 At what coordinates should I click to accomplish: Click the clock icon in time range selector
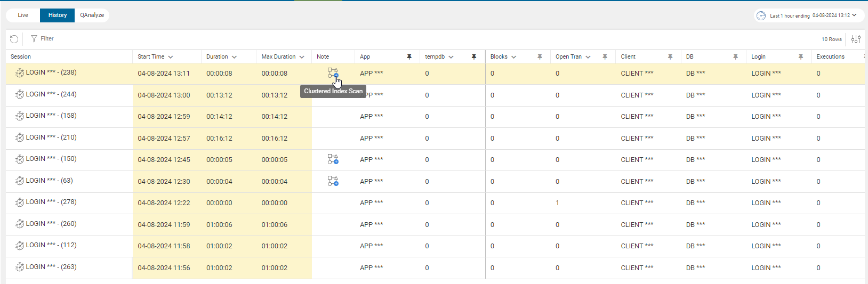coord(761,15)
